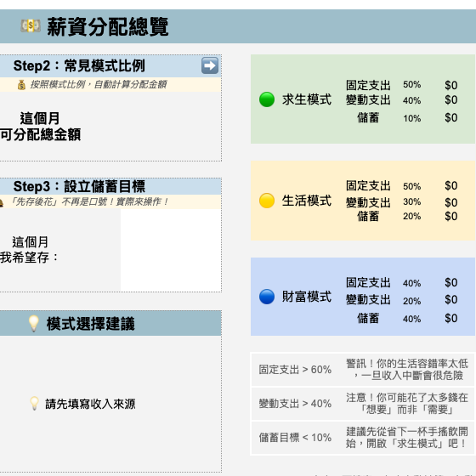Viewport: 476px width, 476px height.
Task: Click the $0 amount for 財富模式 儲蓄
Action: [x=451, y=318]
